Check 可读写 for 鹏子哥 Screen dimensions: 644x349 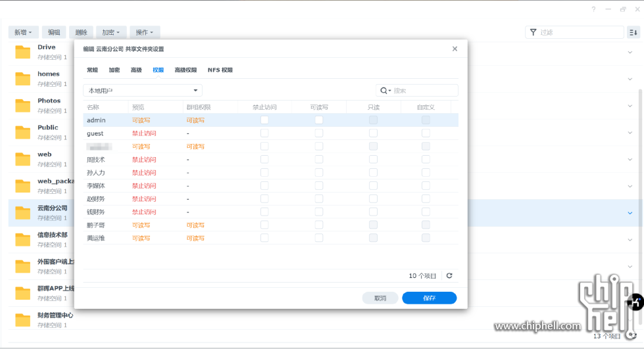click(319, 225)
